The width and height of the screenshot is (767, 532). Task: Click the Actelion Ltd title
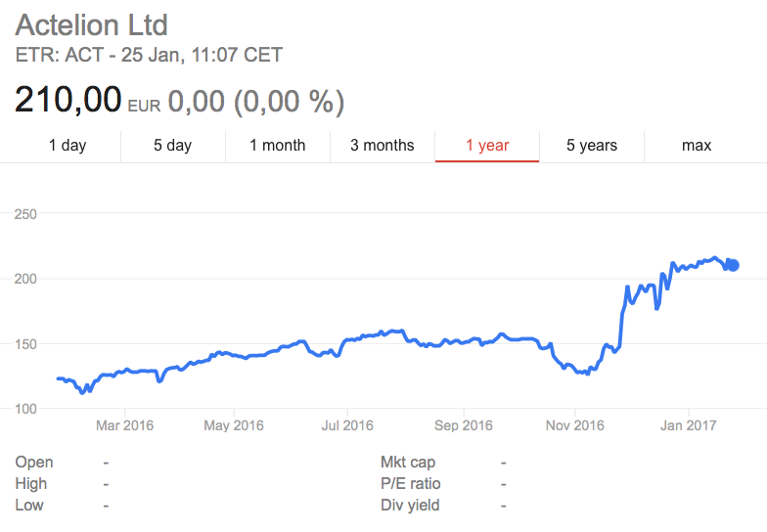pyautogui.click(x=92, y=25)
